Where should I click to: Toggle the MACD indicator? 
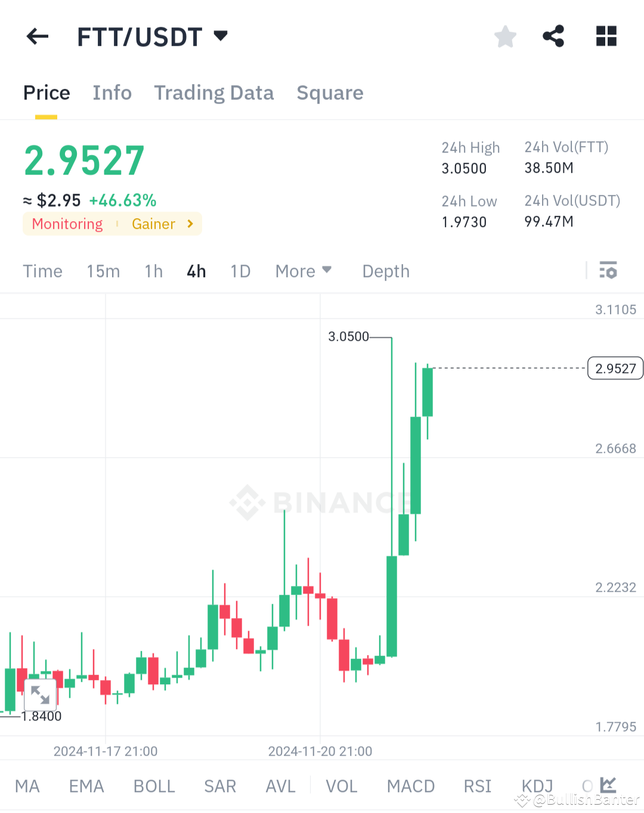[x=410, y=786]
